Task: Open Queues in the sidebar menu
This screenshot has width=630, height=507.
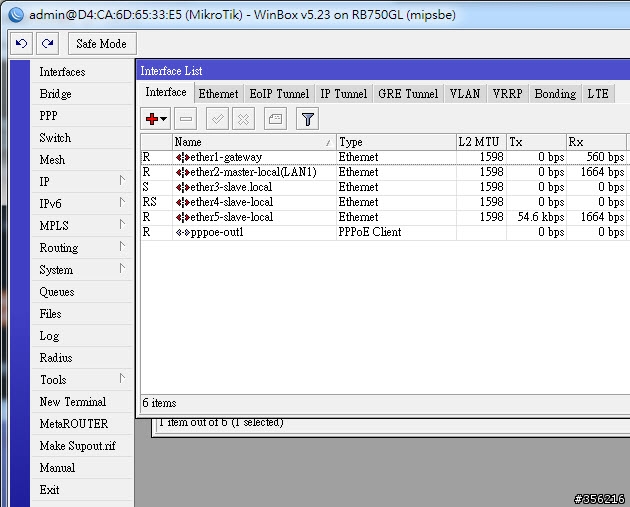Action: [x=82, y=292]
